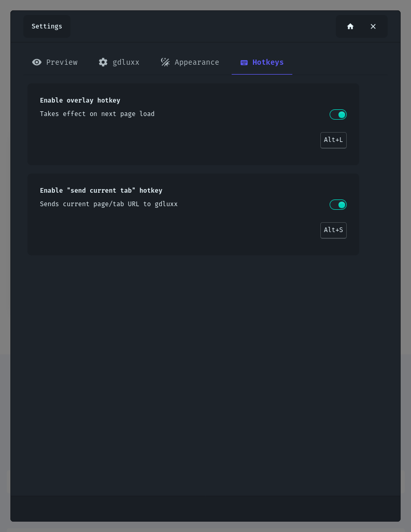
Task: Click the eye icon to preview settings
Action: point(37,62)
